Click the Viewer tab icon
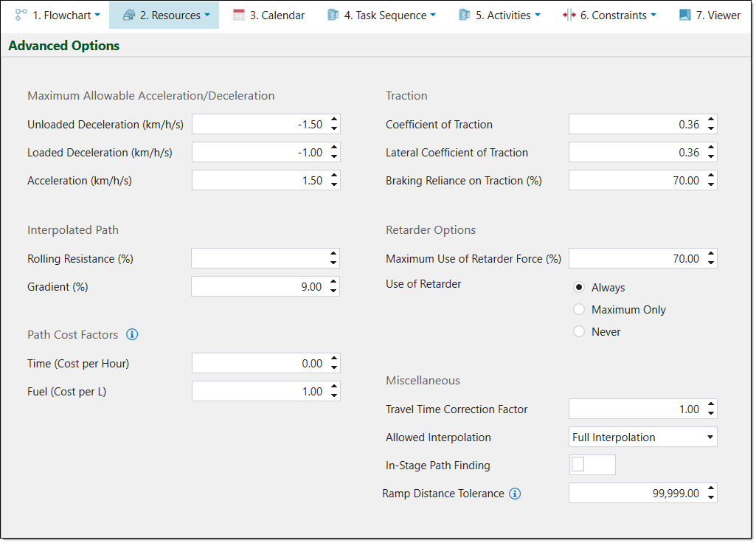Viewport: 756px width, 543px height. tap(684, 15)
